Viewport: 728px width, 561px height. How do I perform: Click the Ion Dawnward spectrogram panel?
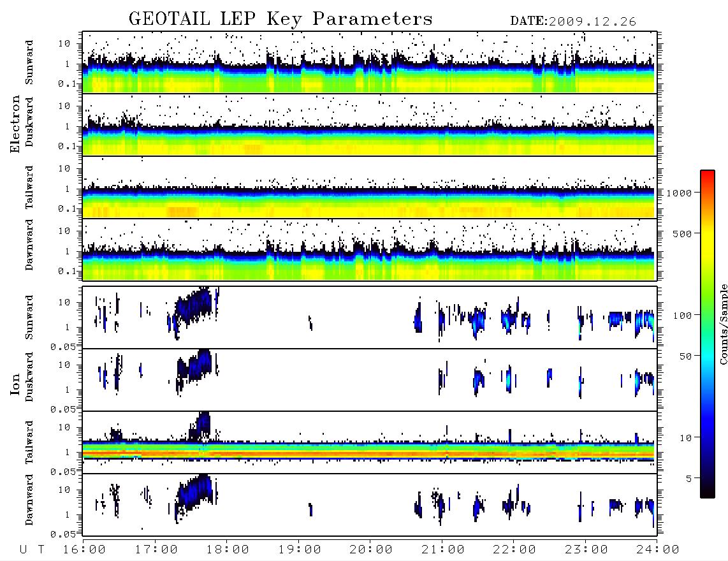[x=370, y=505]
